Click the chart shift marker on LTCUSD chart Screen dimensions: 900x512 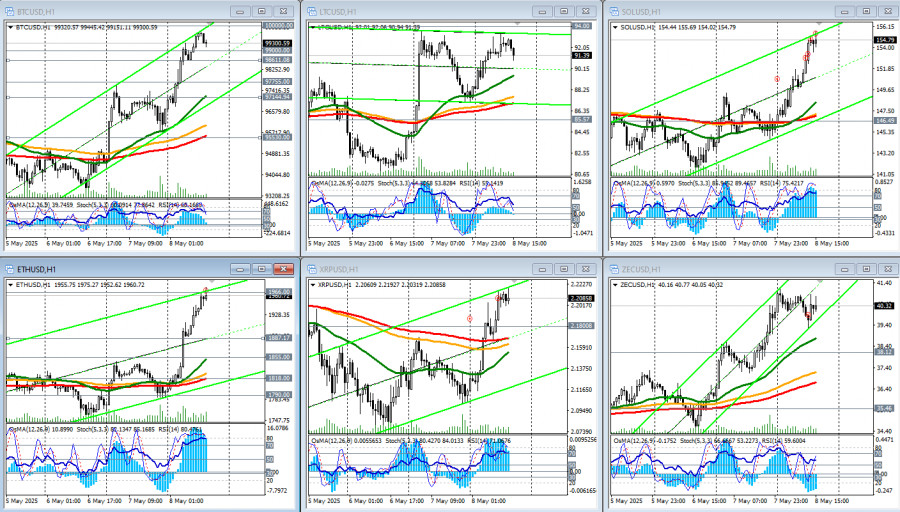[x=517, y=24]
